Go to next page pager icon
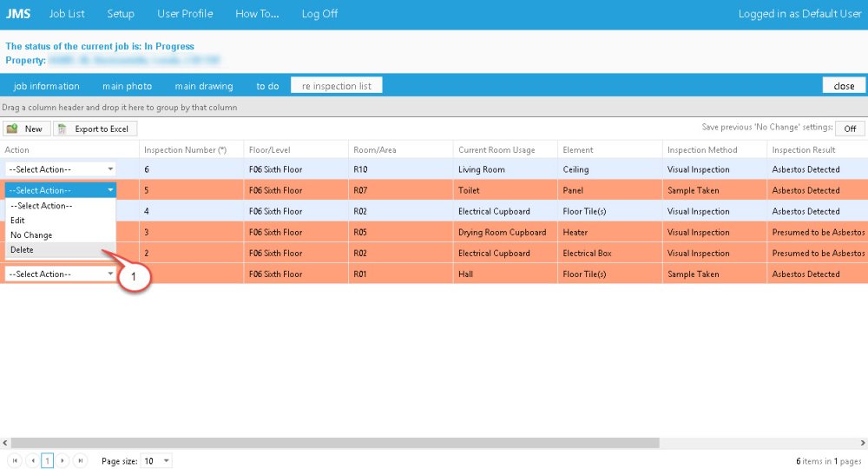 pyautogui.click(x=62, y=460)
